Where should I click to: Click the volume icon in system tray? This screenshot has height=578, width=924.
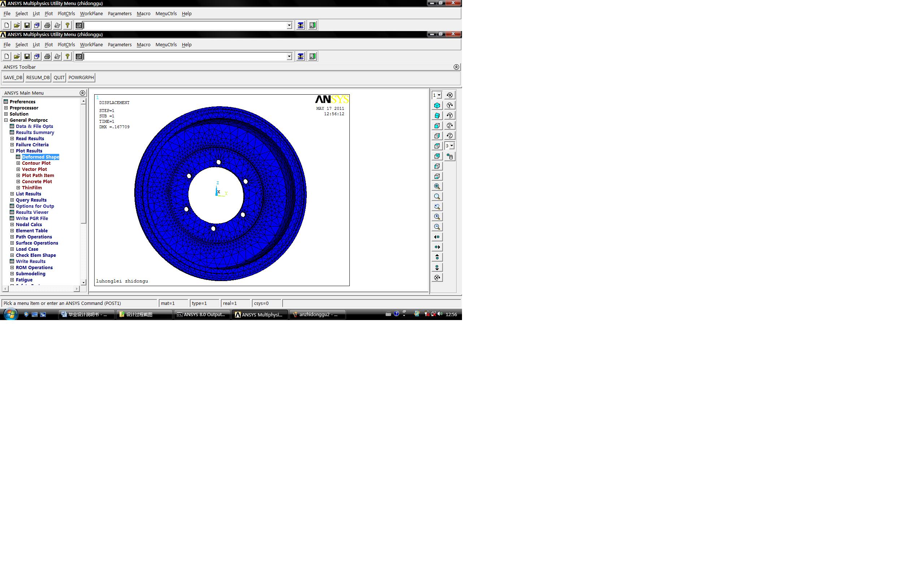click(440, 314)
